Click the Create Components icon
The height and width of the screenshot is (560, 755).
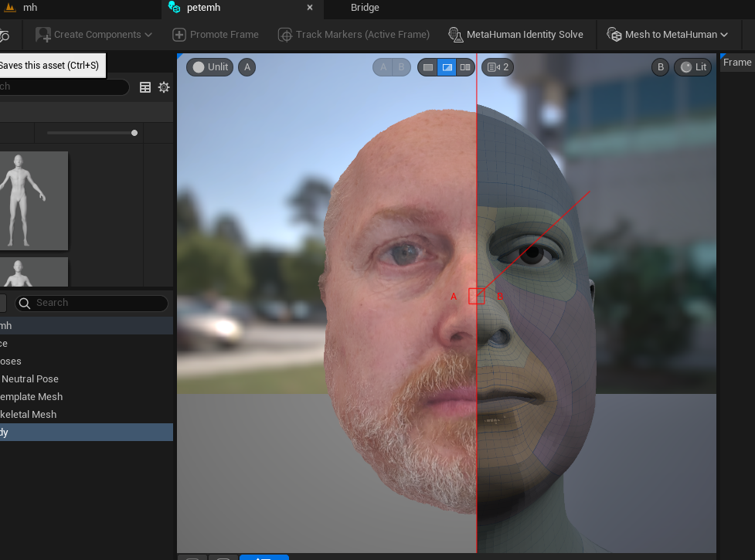click(43, 35)
